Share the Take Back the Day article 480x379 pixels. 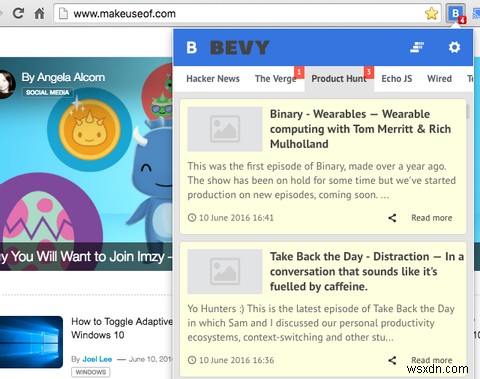392,360
